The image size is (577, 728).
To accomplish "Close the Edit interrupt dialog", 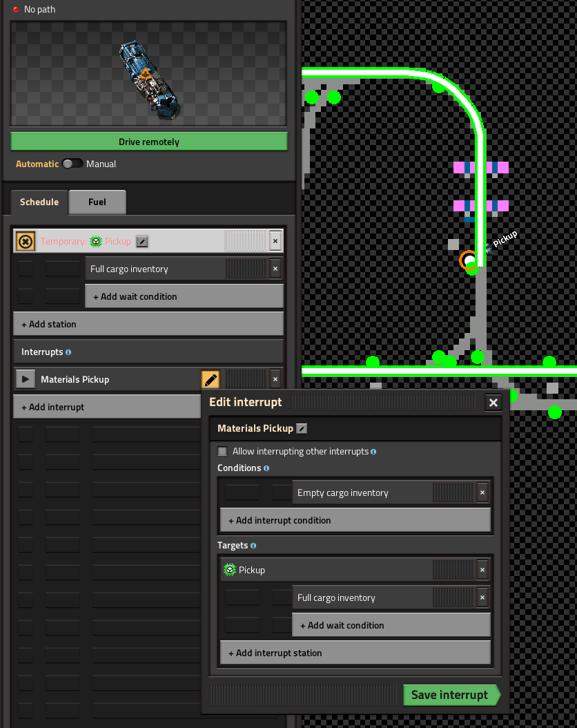I will (493, 403).
